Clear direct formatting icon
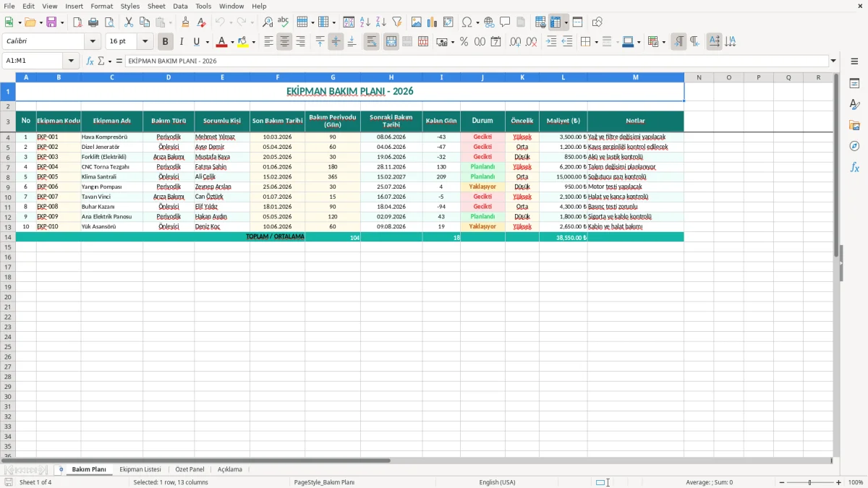 tap(202, 22)
